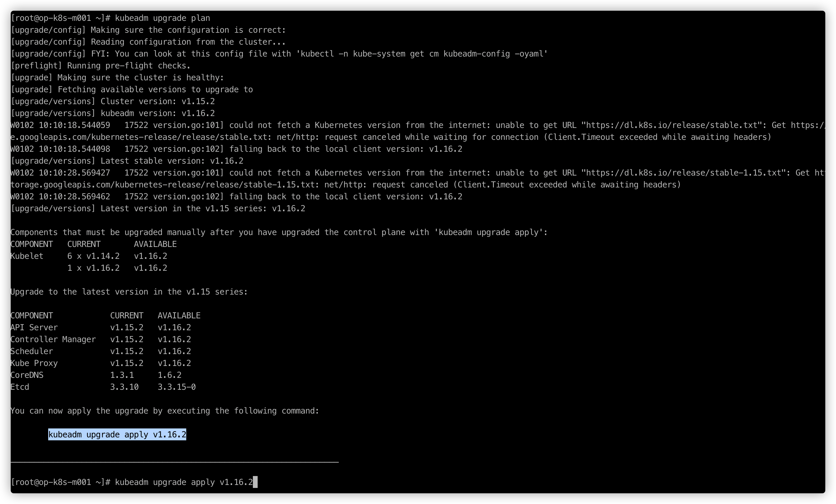Click 'kubeadm version: v1.16.2' line
This screenshot has height=504, width=836.
click(113, 113)
